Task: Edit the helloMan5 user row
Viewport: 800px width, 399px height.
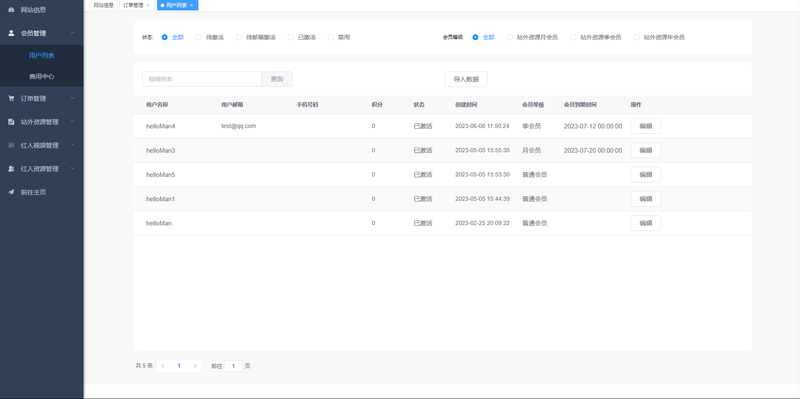Action: (646, 174)
